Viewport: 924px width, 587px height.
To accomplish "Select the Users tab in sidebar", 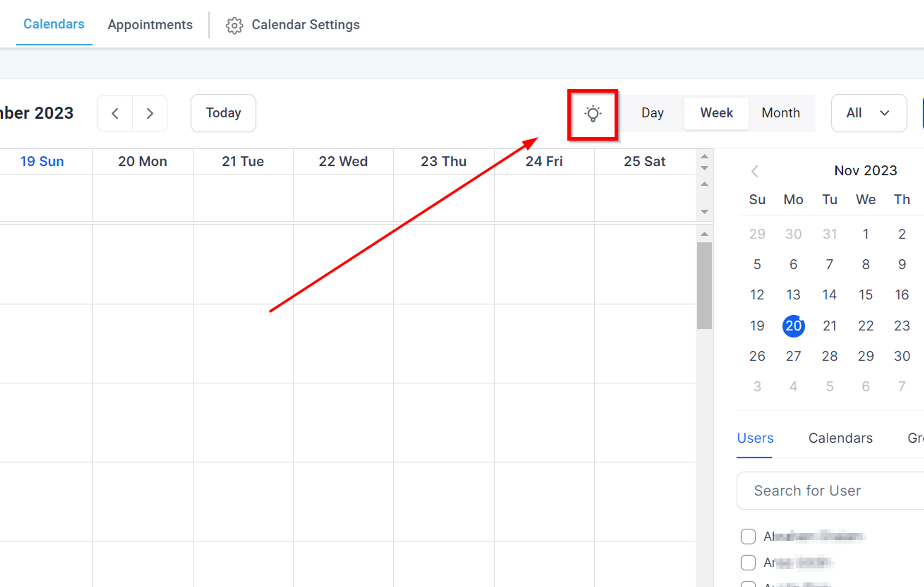I will click(x=755, y=438).
